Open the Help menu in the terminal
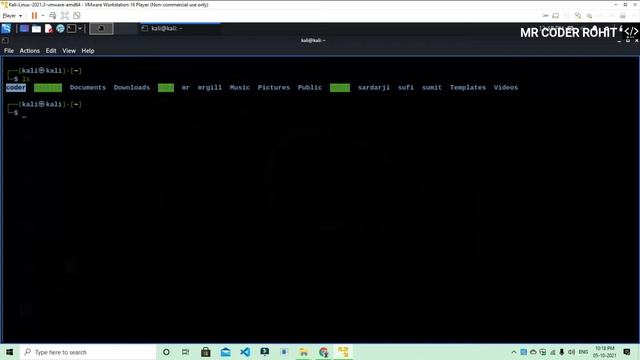Screen dimensions: 640x360 click(x=88, y=51)
